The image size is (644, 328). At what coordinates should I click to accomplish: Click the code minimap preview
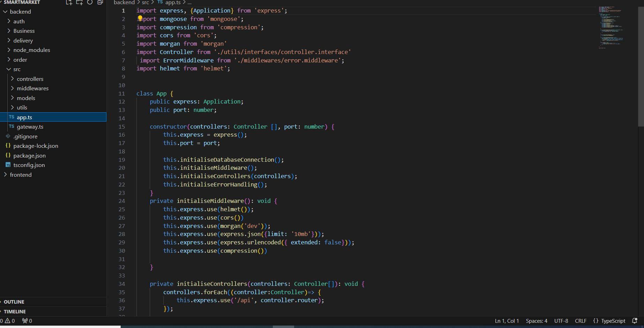click(x=611, y=28)
